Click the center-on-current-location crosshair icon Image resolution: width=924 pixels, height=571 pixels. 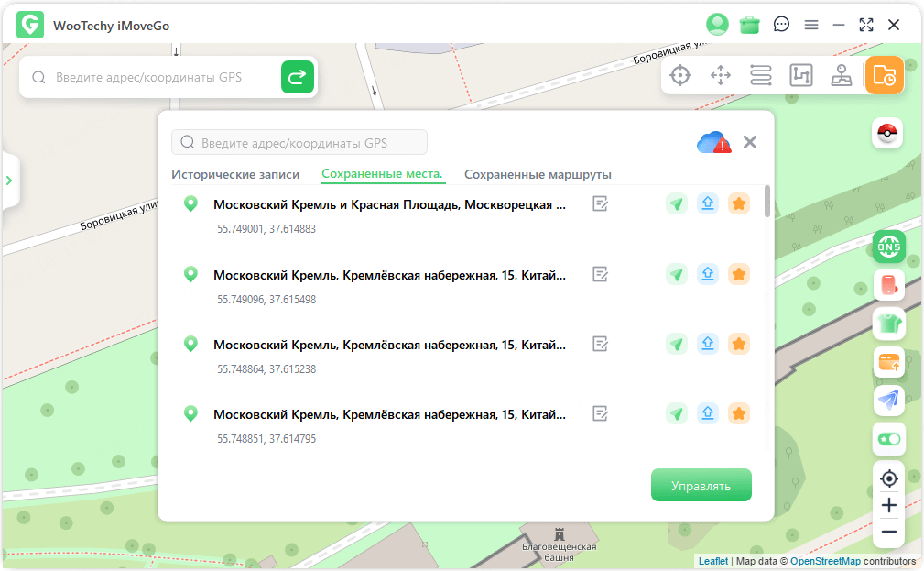887,478
